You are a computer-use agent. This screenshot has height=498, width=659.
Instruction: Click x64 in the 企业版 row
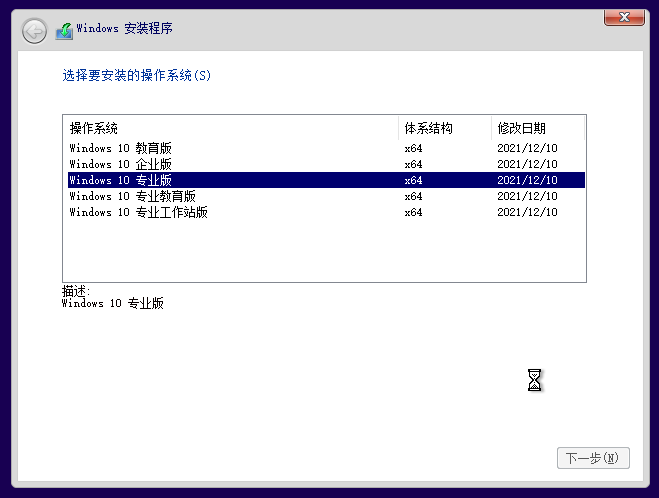pyautogui.click(x=413, y=164)
